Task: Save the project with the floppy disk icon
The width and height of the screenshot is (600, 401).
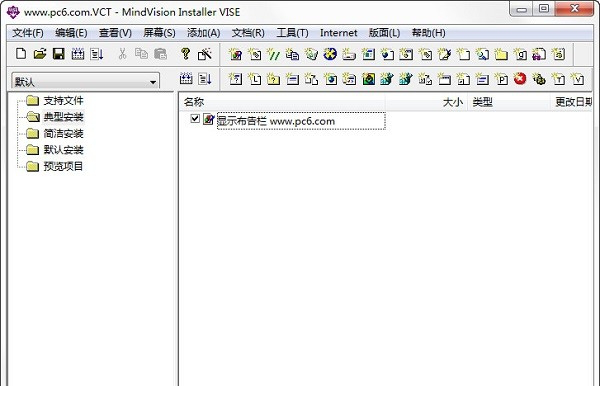Action: 59,54
